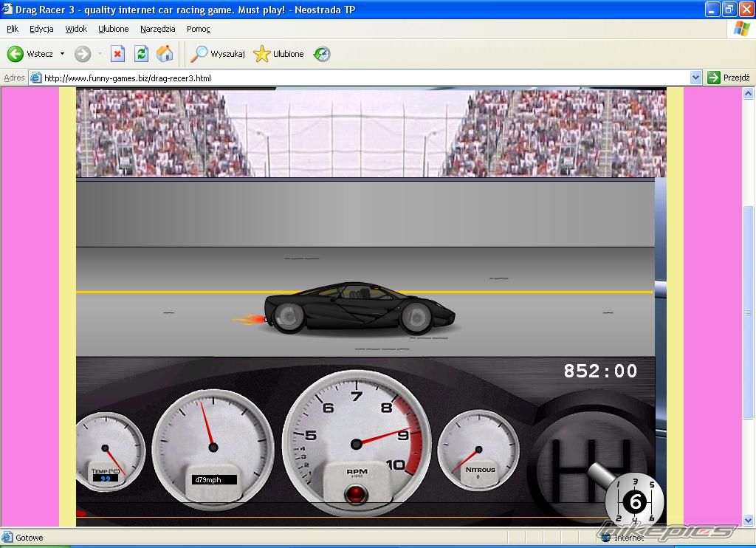
Task: Minimize the browser window
Action: click(712, 9)
